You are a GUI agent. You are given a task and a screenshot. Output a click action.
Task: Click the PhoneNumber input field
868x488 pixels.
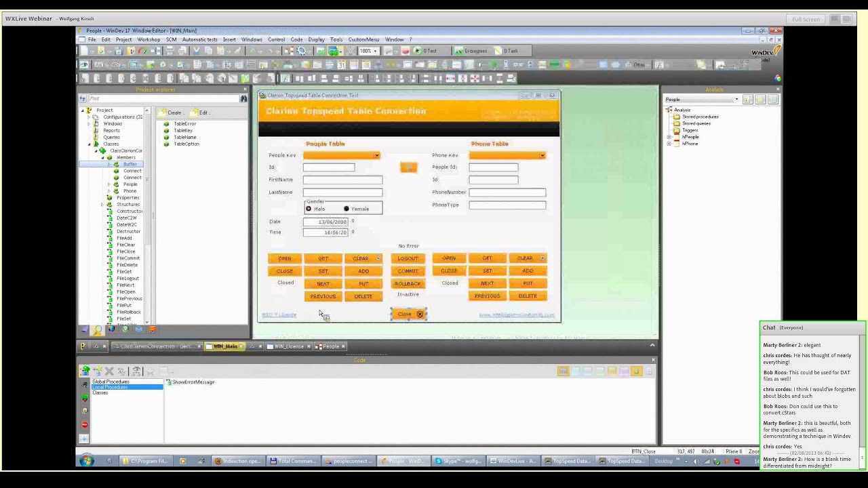click(x=507, y=192)
